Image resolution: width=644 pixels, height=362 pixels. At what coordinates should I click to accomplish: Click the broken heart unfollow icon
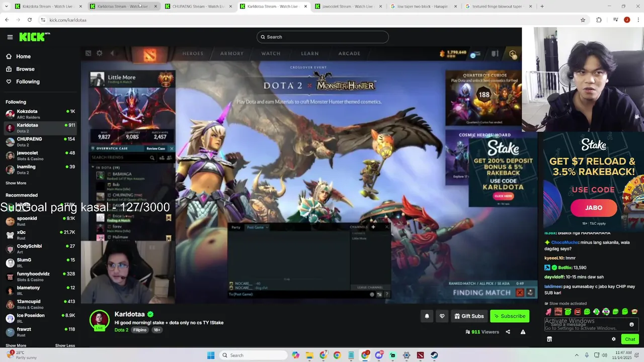coord(442,316)
